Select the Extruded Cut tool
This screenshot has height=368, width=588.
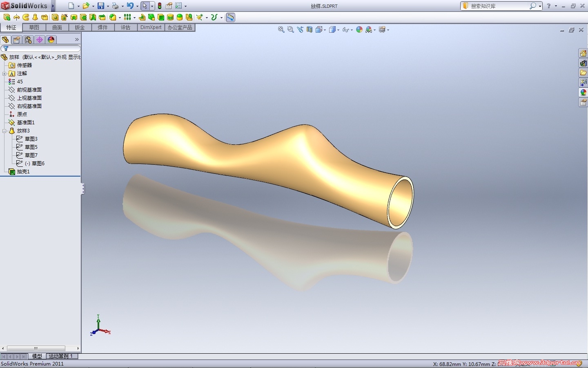click(x=55, y=17)
